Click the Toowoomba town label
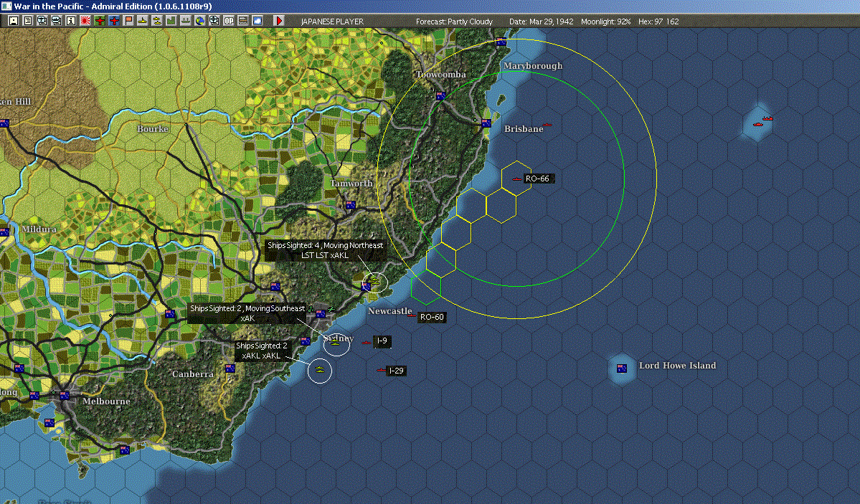This screenshot has width=860, height=504. point(441,75)
